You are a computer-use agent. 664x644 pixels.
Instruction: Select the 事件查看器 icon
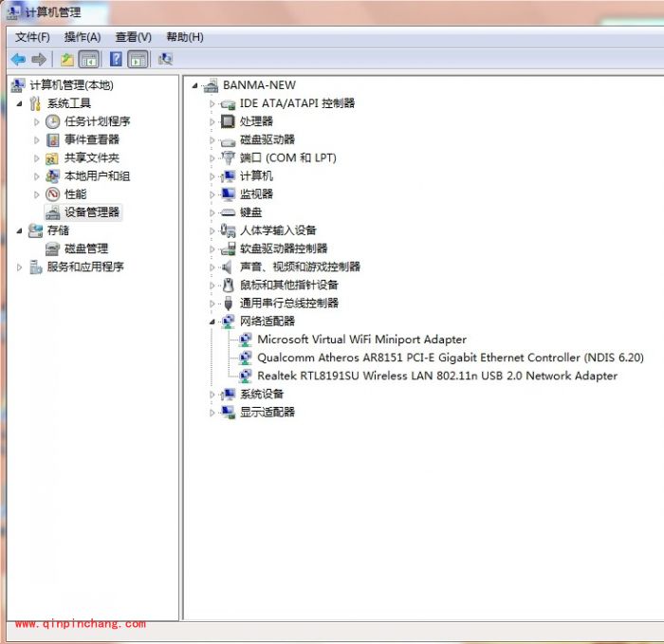[x=53, y=139]
